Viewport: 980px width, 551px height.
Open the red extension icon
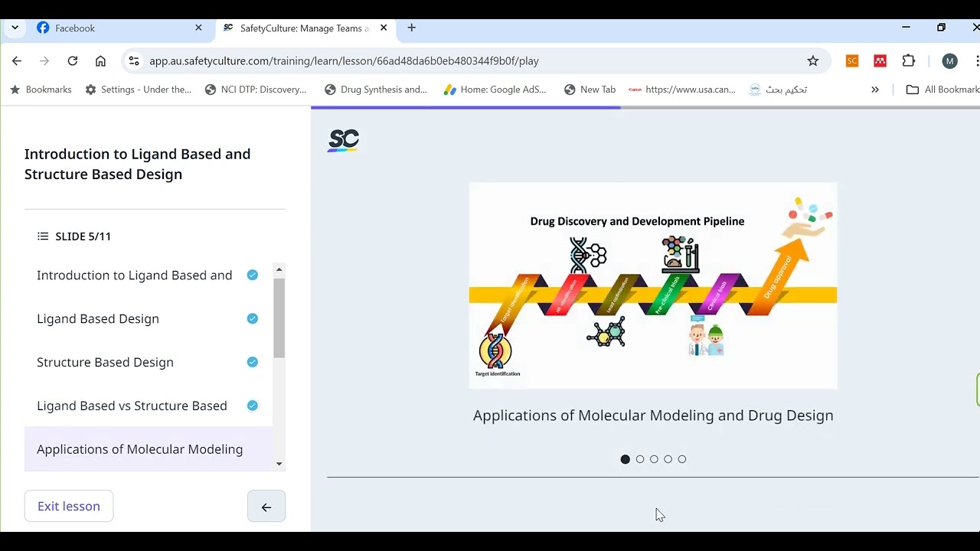tap(880, 61)
